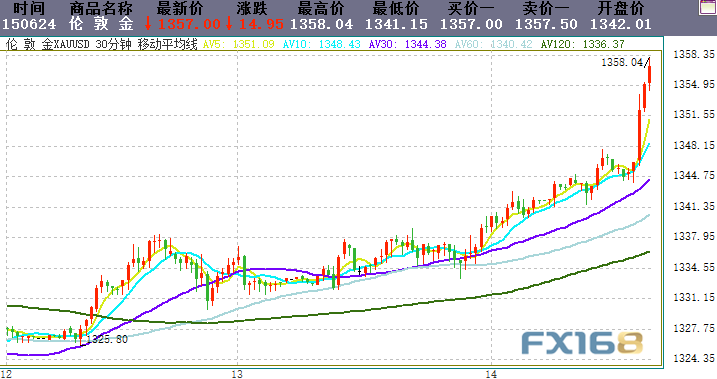The image size is (717, 379).
Task: Click the change value 14.95
Action: 261,24
